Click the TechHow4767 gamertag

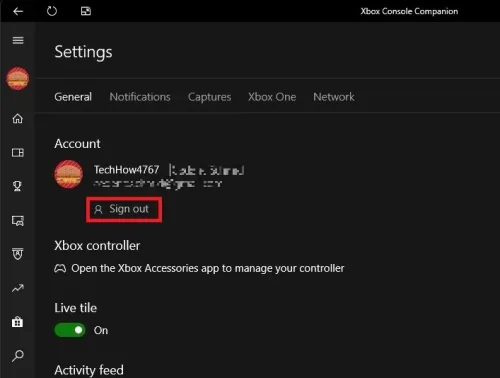pyautogui.click(x=126, y=170)
